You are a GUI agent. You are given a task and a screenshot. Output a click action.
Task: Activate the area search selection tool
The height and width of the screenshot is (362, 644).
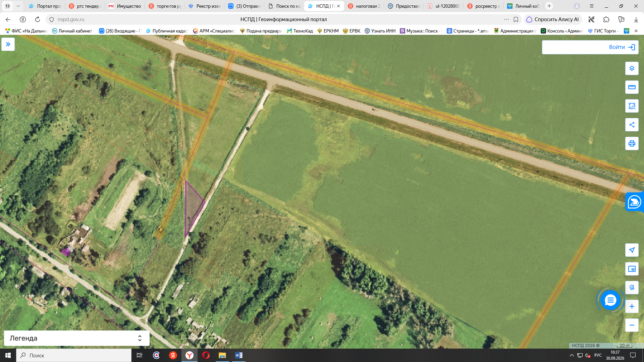632,106
